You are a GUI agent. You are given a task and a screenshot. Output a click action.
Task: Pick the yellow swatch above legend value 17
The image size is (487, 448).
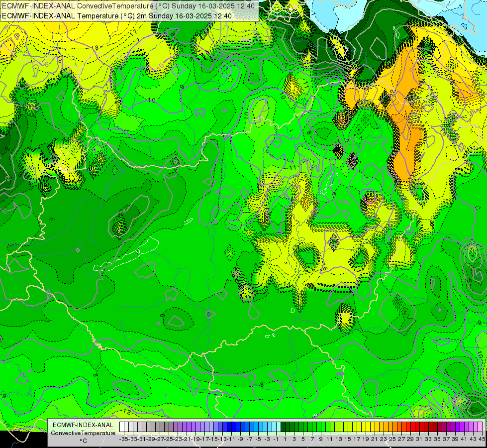[x=355, y=427]
